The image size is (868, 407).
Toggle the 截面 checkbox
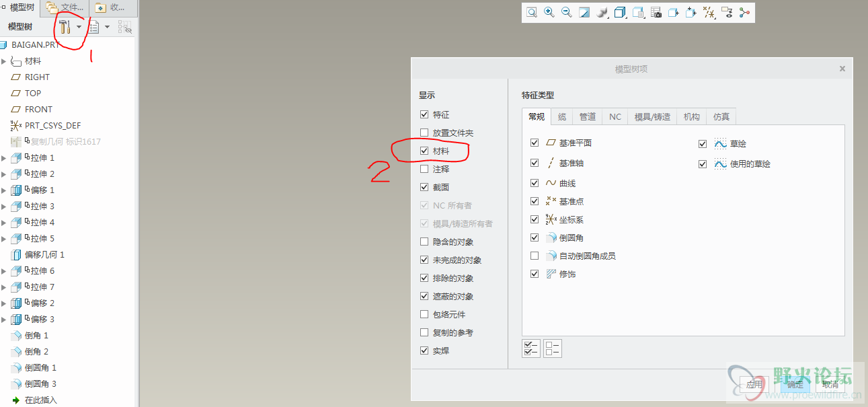coord(424,187)
